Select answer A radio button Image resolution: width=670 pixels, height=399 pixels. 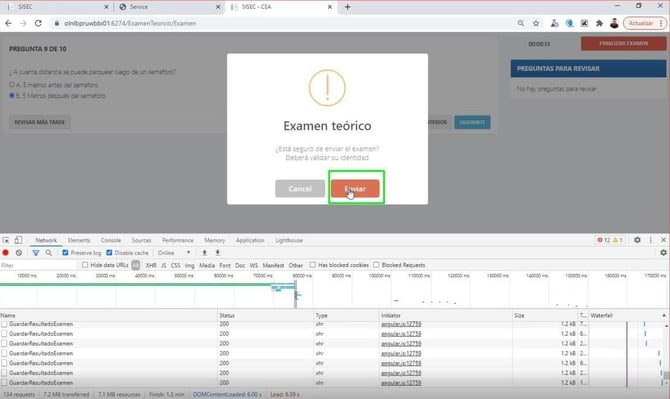12,85
